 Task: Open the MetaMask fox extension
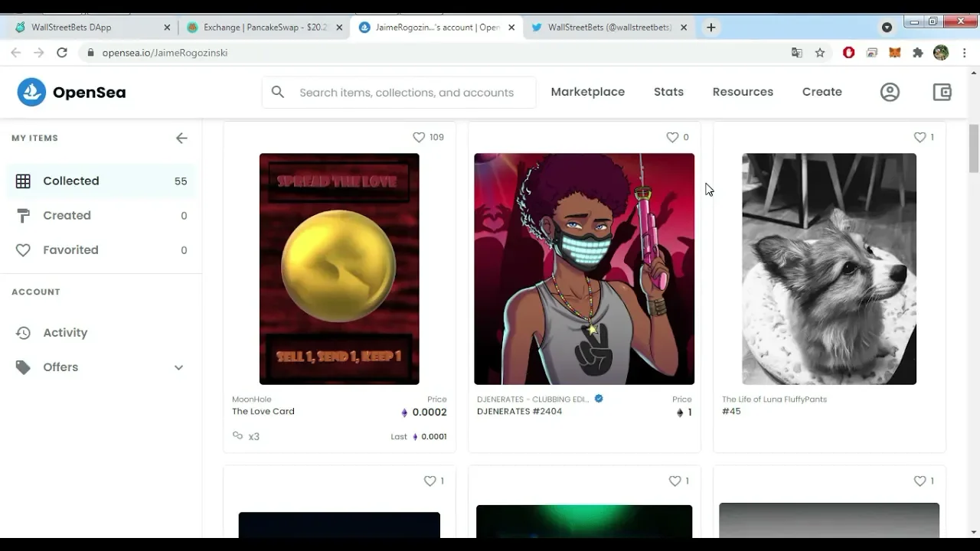895,53
